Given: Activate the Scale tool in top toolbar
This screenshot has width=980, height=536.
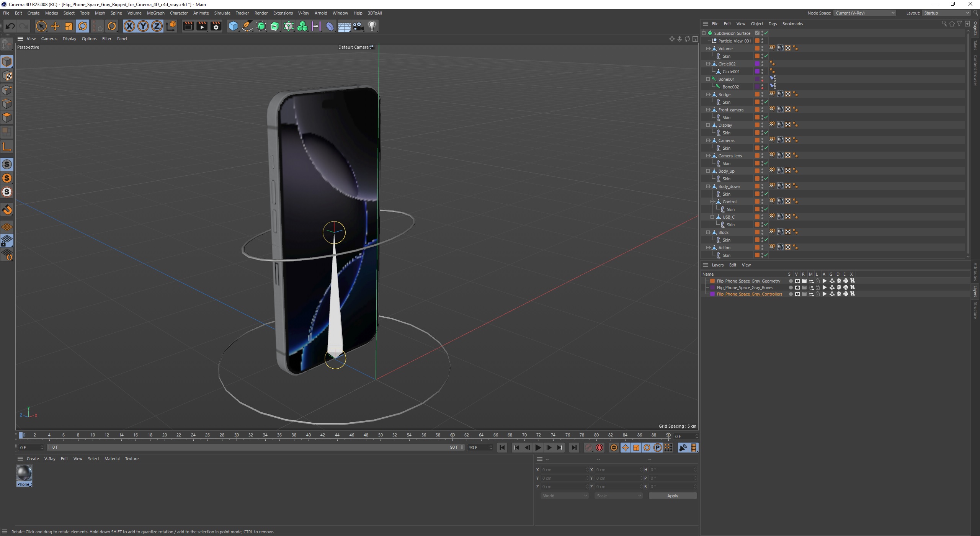Looking at the screenshot, I should click(x=69, y=26).
